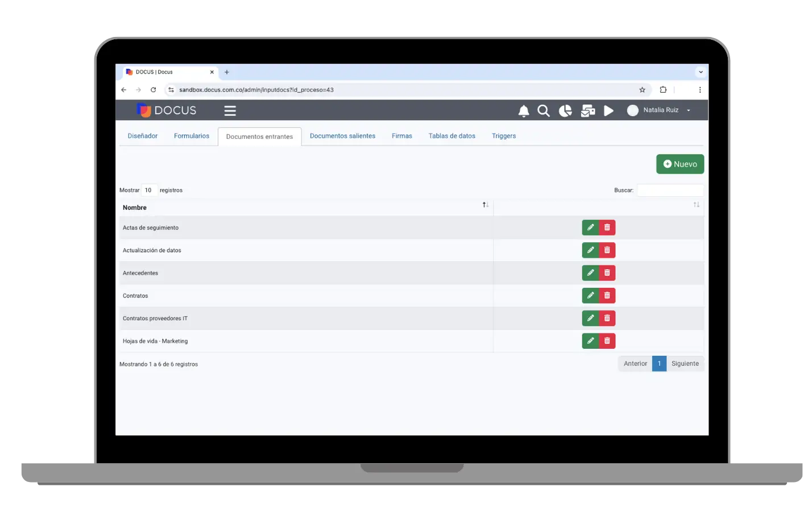Viewport: 812px width, 515px height.
Task: Click the user avatar circle
Action: (632, 110)
